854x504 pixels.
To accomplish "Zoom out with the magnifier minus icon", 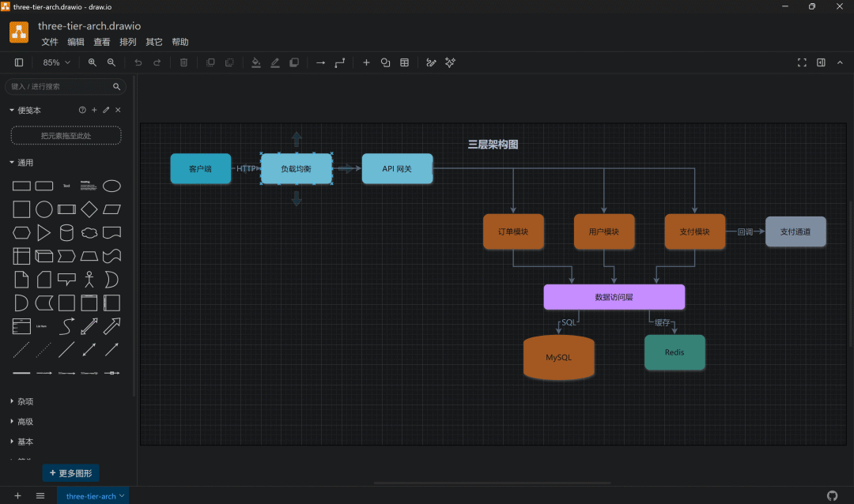I will pyautogui.click(x=111, y=62).
